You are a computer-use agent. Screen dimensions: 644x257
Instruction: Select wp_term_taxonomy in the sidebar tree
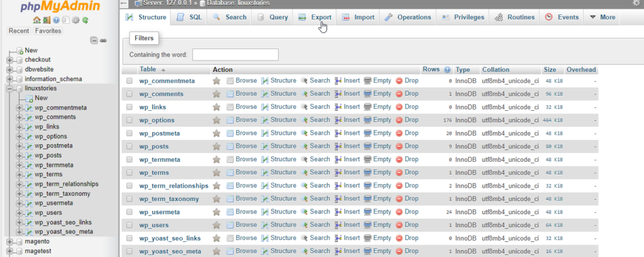tap(62, 193)
